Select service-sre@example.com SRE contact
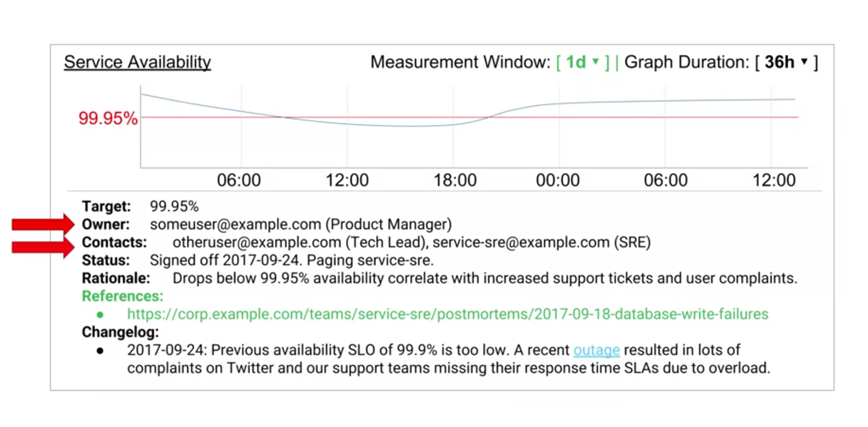The image size is (868, 427). click(520, 242)
